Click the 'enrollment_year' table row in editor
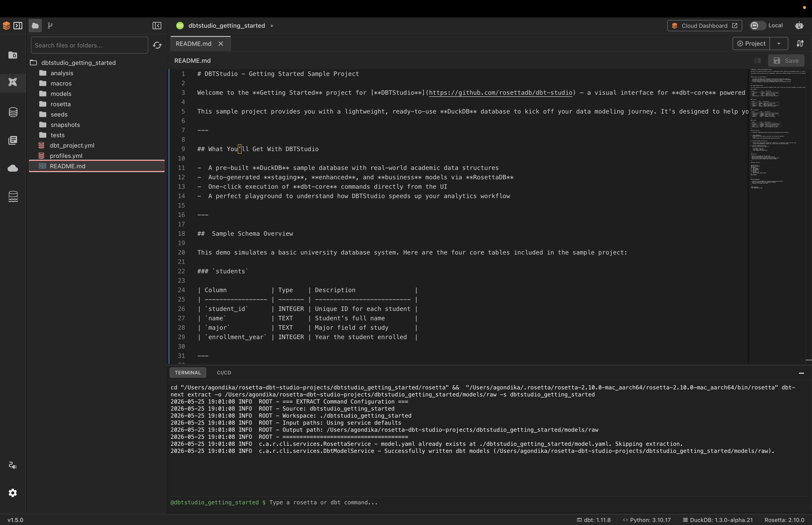The width and height of the screenshot is (812, 525). point(307,337)
